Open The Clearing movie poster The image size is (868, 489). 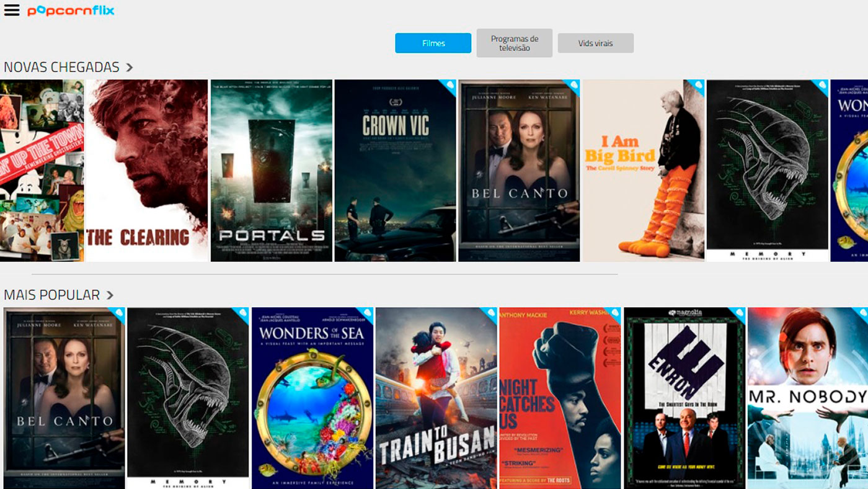click(x=146, y=171)
